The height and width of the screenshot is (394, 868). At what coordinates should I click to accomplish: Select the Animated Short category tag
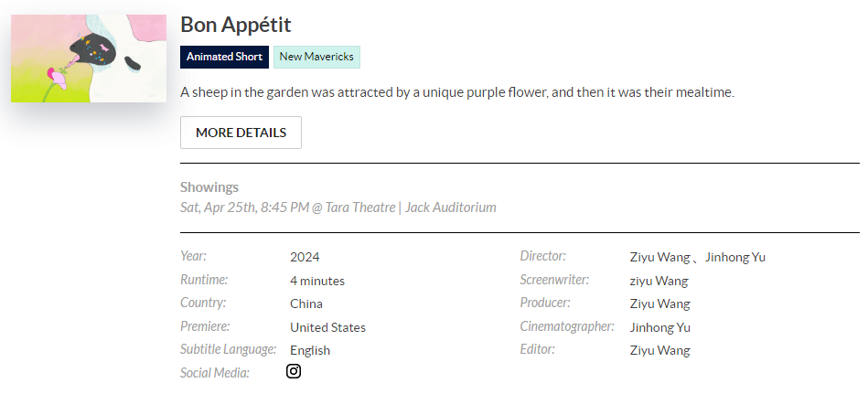pyautogui.click(x=224, y=57)
